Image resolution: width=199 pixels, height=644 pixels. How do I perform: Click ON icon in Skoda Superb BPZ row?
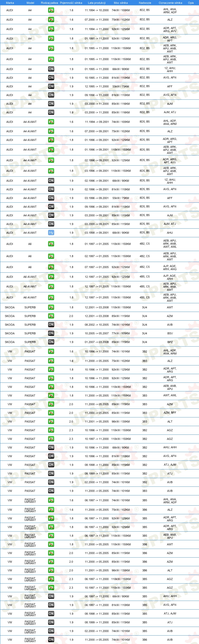[51, 342]
